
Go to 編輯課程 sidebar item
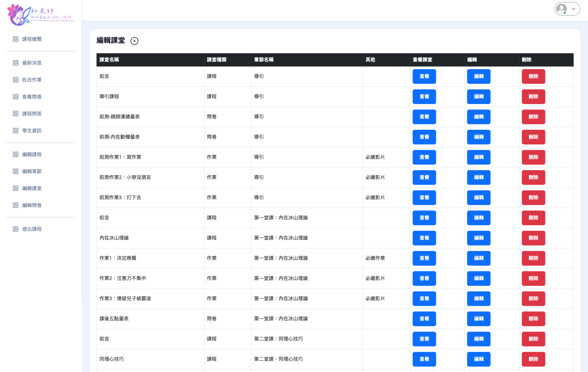31,155
